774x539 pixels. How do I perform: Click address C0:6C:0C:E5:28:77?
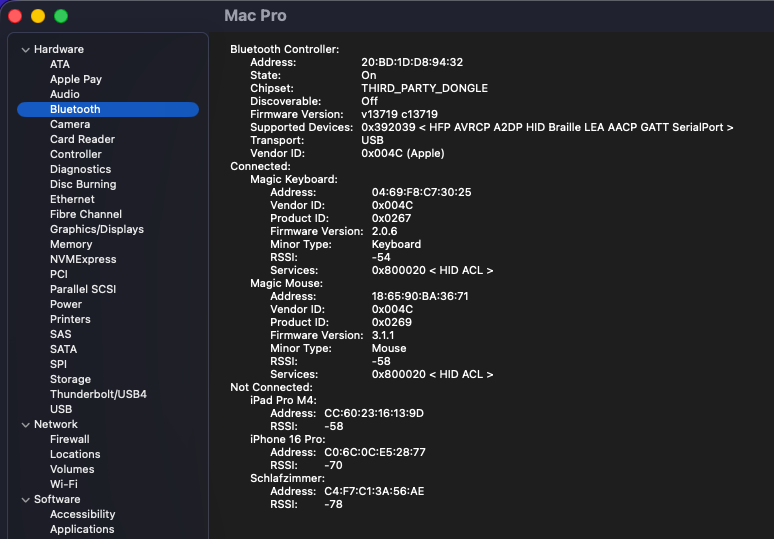coord(375,453)
